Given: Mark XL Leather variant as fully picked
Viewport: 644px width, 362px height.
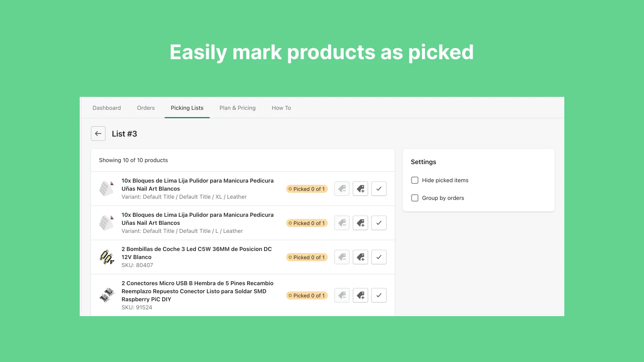Looking at the screenshot, I should point(379,189).
